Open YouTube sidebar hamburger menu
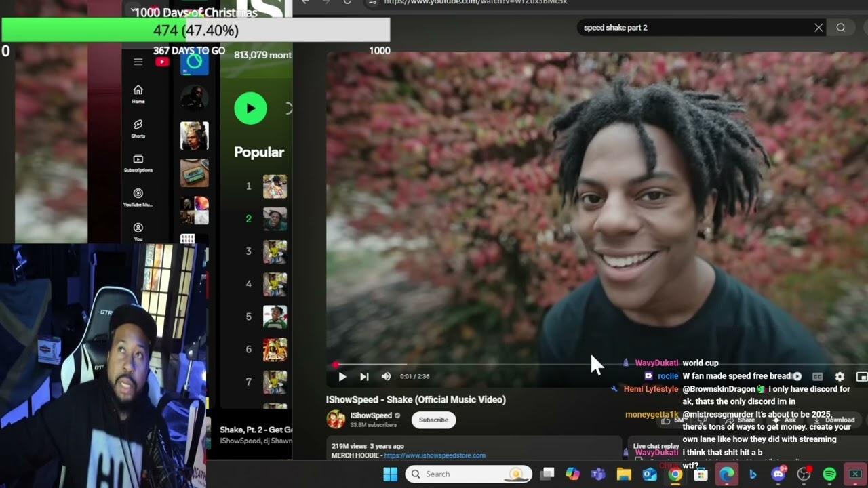868x488 pixels. tap(138, 62)
